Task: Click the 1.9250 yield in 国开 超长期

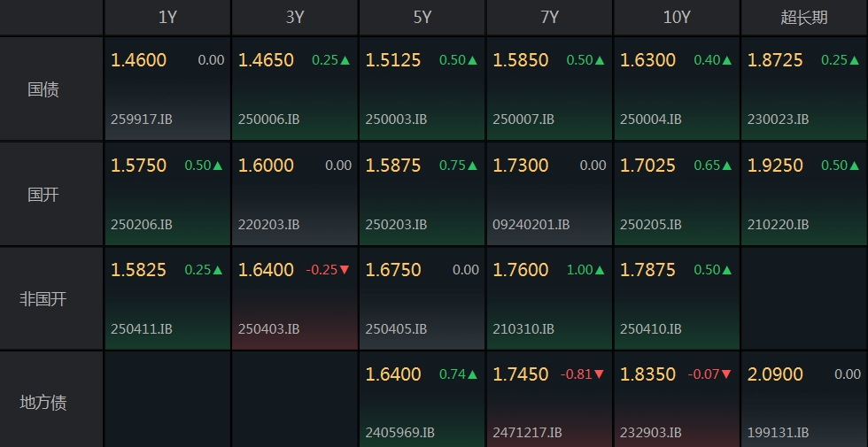Action: click(775, 166)
